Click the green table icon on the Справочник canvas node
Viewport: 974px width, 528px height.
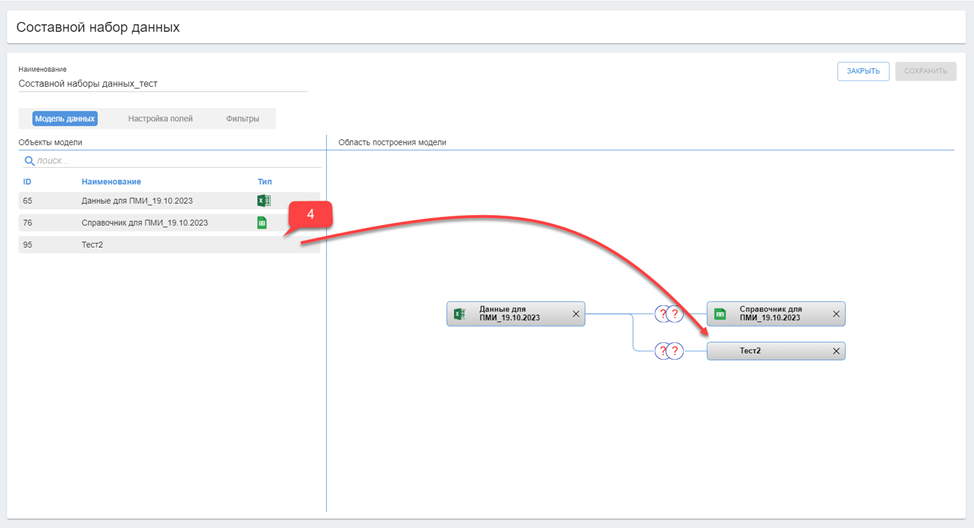720,314
